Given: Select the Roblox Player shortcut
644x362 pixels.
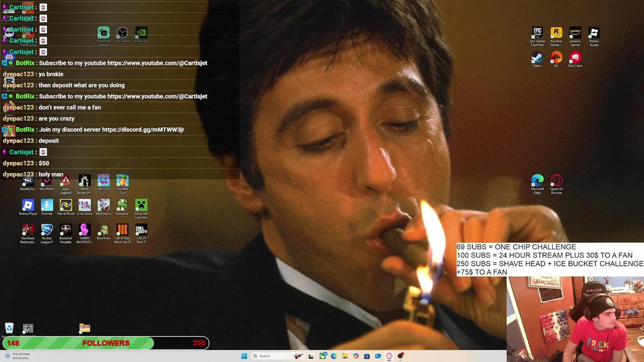Looking at the screenshot, I should click(x=28, y=207).
